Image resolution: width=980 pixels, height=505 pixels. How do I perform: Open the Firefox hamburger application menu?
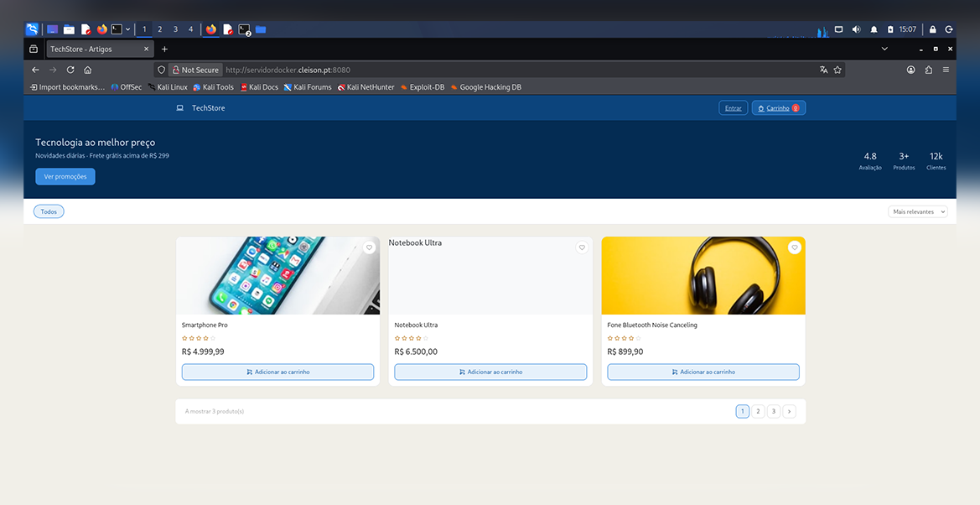point(946,70)
